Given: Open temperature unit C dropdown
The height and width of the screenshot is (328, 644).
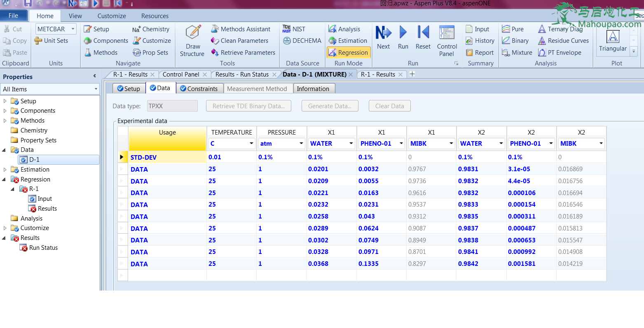Looking at the screenshot, I should [251, 144].
